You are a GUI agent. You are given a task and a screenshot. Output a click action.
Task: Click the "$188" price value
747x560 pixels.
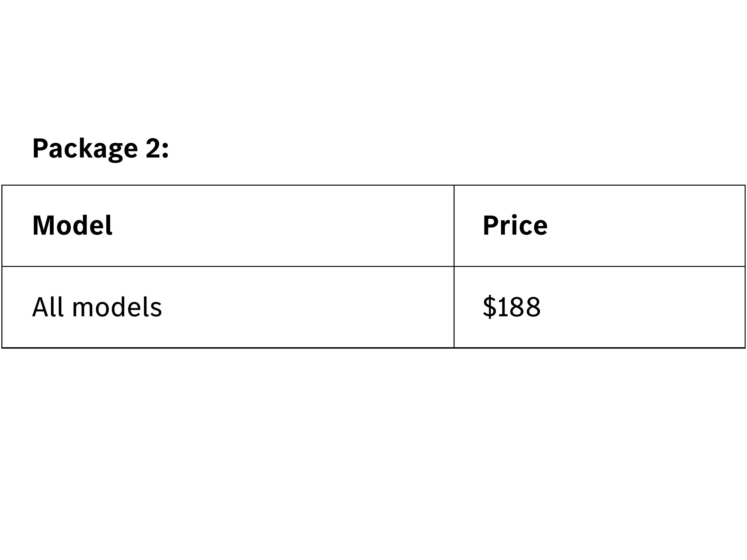(511, 307)
